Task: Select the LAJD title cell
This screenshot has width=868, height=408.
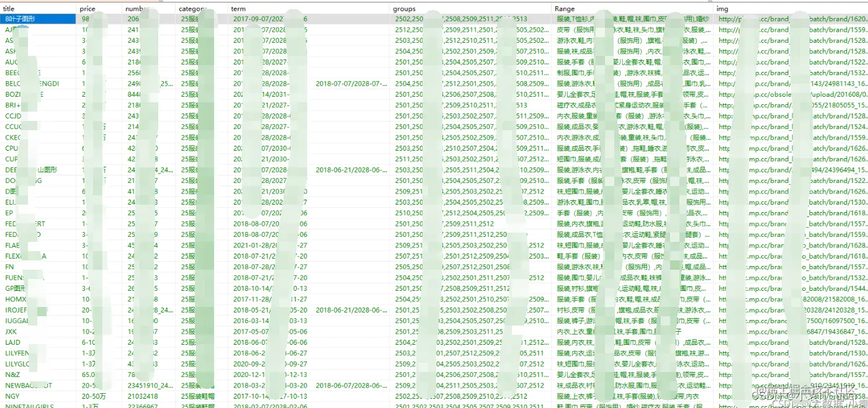Action: (39, 342)
